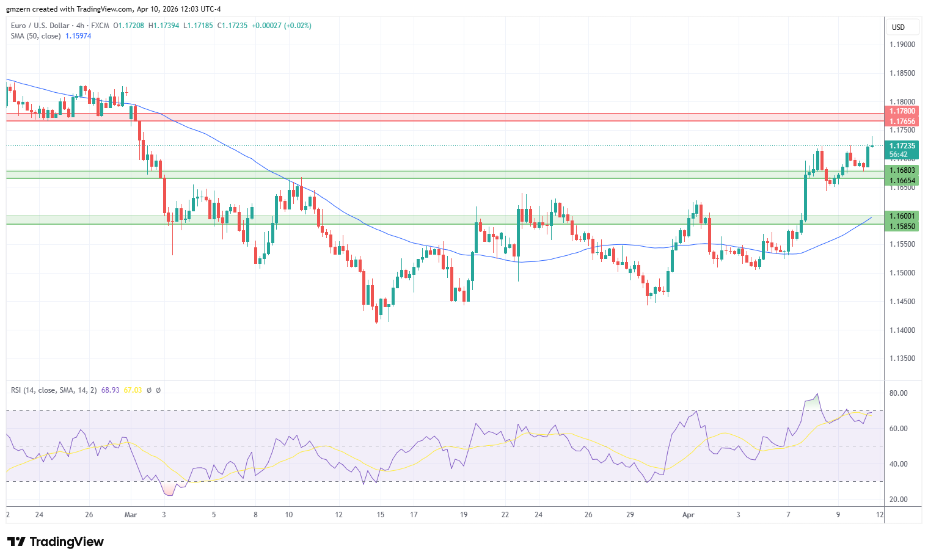Click the low price L1.17185
The height and width of the screenshot is (560, 928).
point(198,26)
